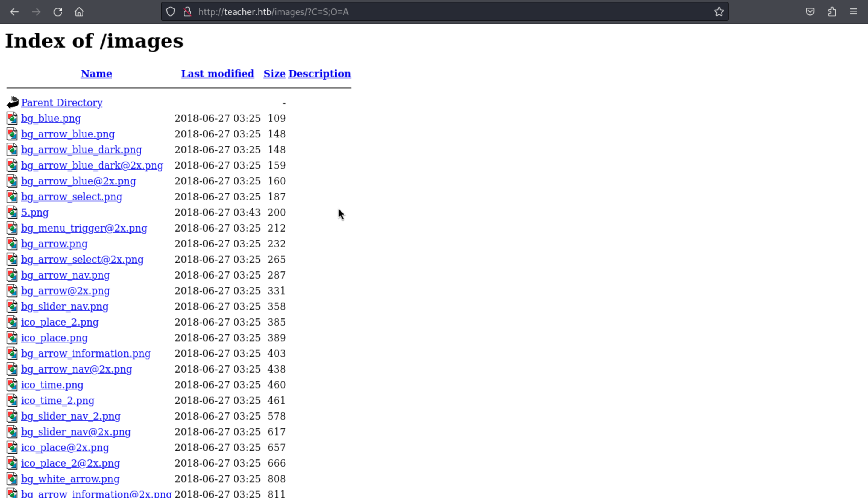Click the tracking protection shield icon
This screenshot has height=498, width=868.
pyautogui.click(x=171, y=12)
